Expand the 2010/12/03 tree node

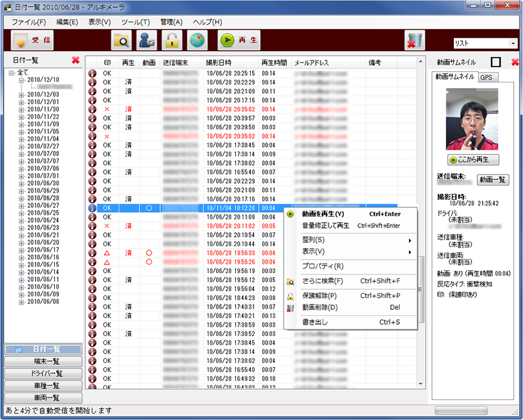pos(21,95)
